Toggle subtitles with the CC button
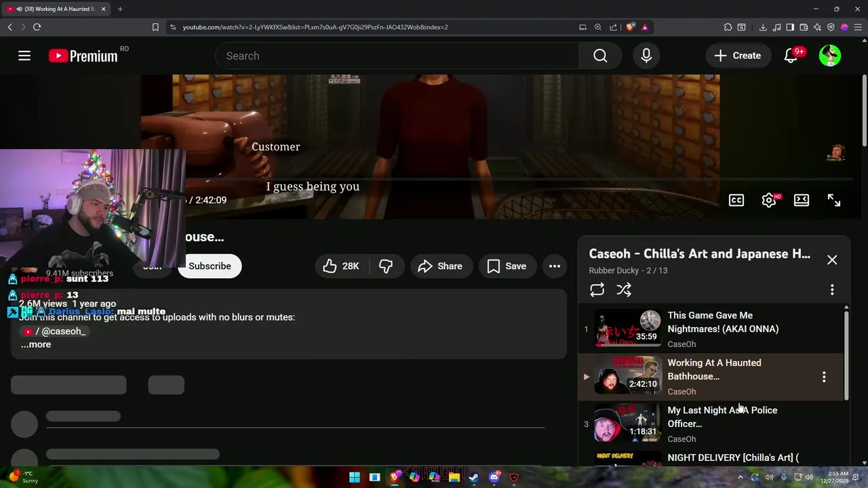The width and height of the screenshot is (868, 488). (x=736, y=200)
